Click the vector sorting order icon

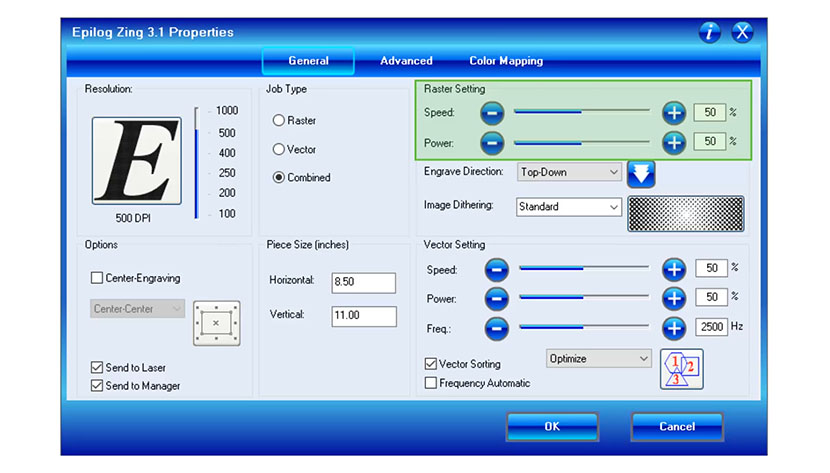click(x=680, y=369)
